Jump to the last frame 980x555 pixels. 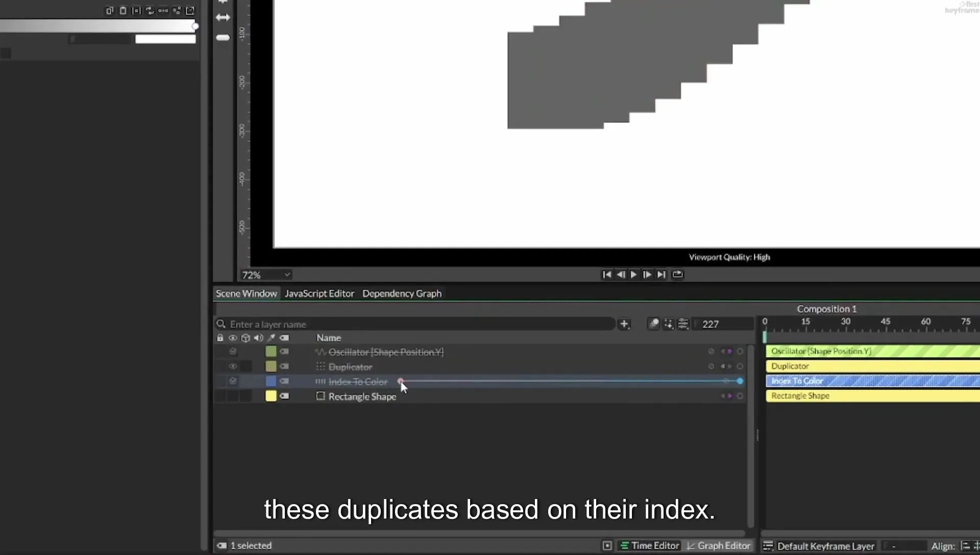tap(661, 274)
